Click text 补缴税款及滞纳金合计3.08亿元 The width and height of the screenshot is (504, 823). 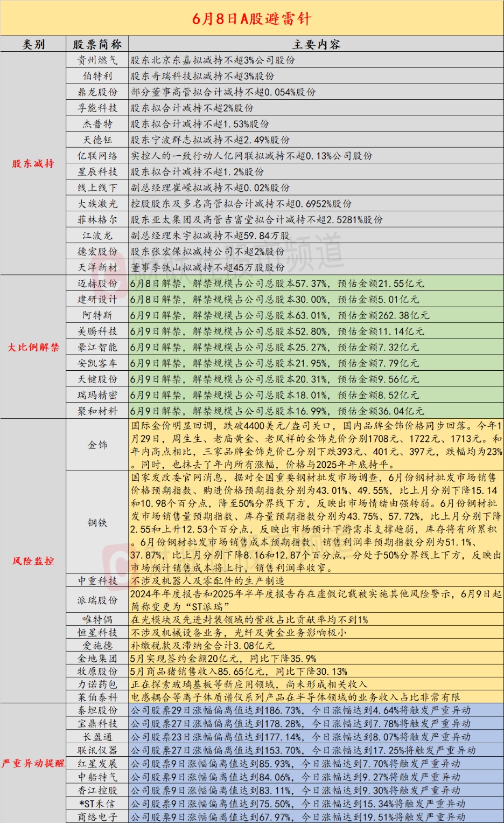(202, 646)
